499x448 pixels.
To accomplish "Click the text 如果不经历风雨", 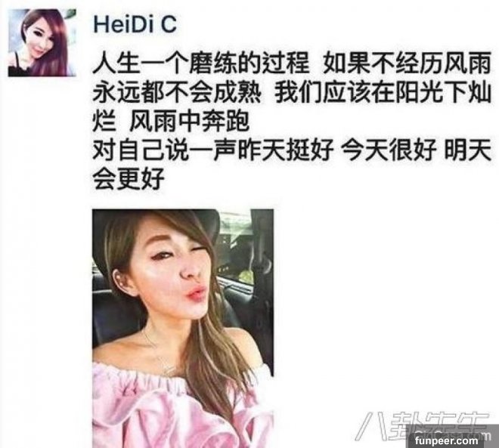I will pyautogui.click(x=407, y=63).
